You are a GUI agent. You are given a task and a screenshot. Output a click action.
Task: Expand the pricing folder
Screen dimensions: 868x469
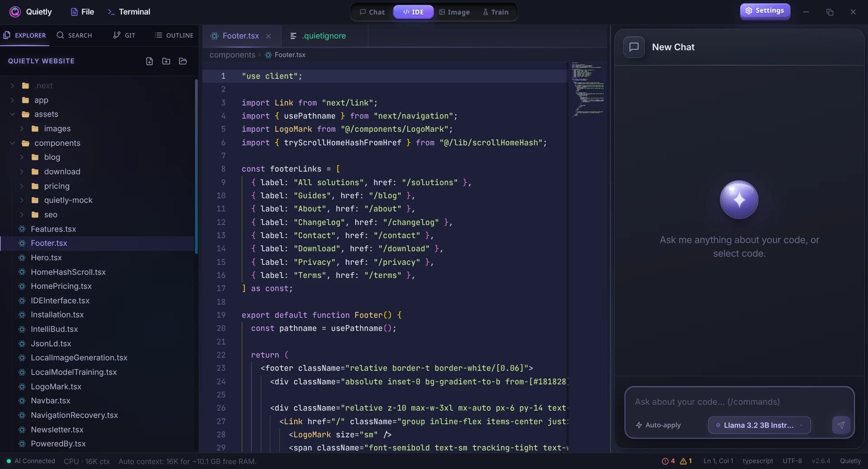coord(22,186)
